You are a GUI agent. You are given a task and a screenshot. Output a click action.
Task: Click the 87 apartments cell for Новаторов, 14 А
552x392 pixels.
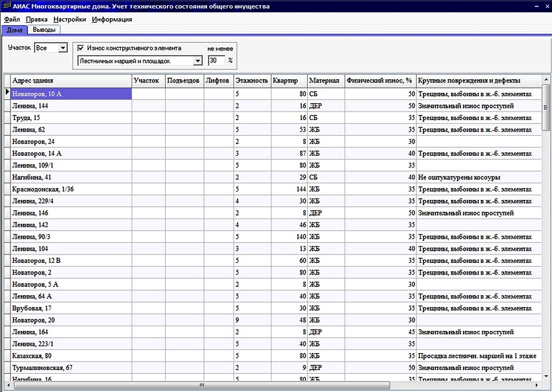point(289,153)
